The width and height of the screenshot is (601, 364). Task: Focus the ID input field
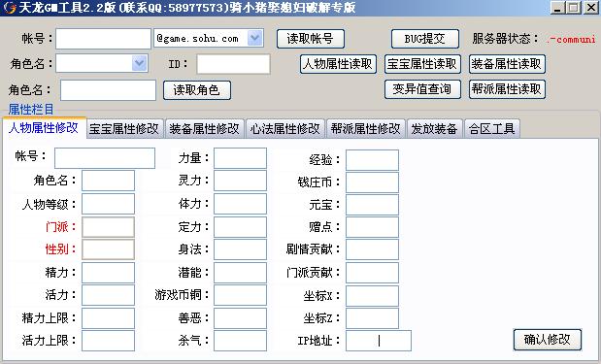point(233,64)
